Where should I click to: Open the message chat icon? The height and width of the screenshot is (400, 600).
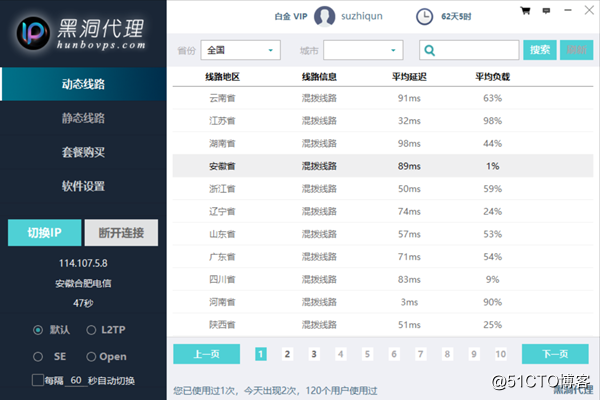click(x=546, y=11)
